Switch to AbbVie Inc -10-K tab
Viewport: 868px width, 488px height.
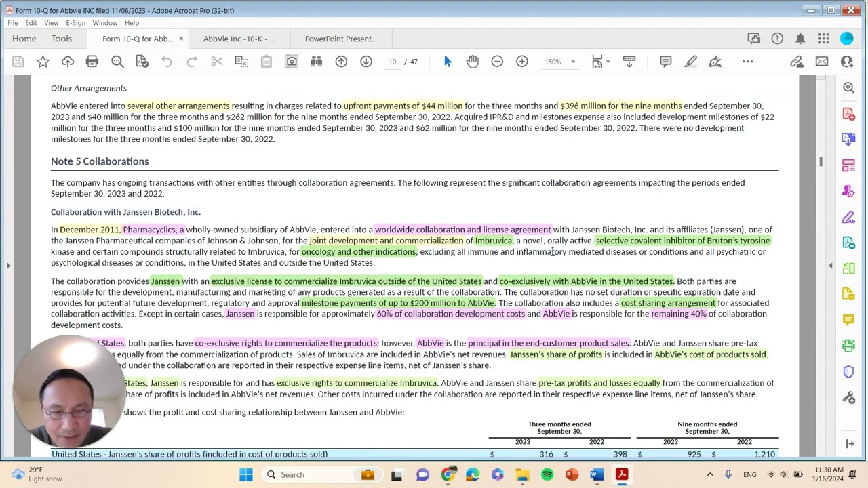pos(239,39)
